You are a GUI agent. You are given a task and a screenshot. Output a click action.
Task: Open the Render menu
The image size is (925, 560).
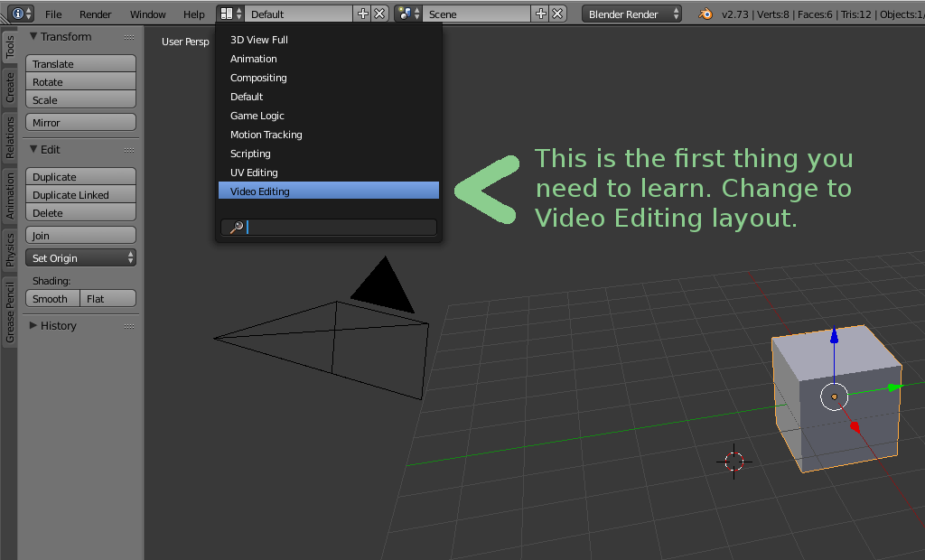point(96,14)
